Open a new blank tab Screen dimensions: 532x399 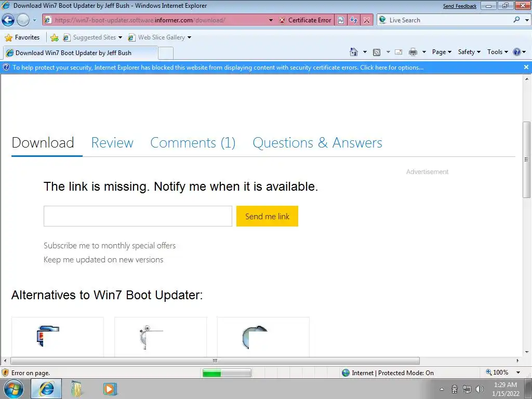tap(166, 54)
